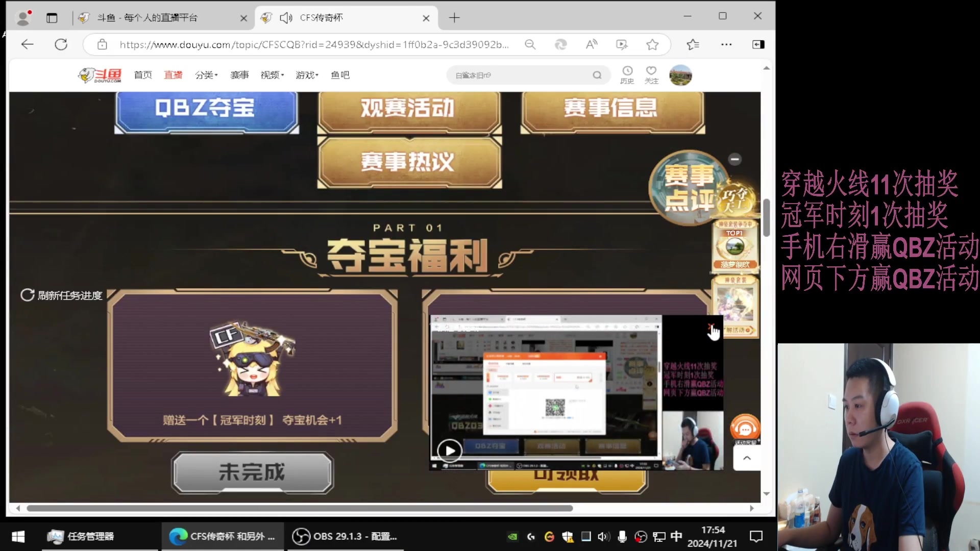The image size is (980, 551).
Task: Open the user avatar menu
Action: pos(680,75)
